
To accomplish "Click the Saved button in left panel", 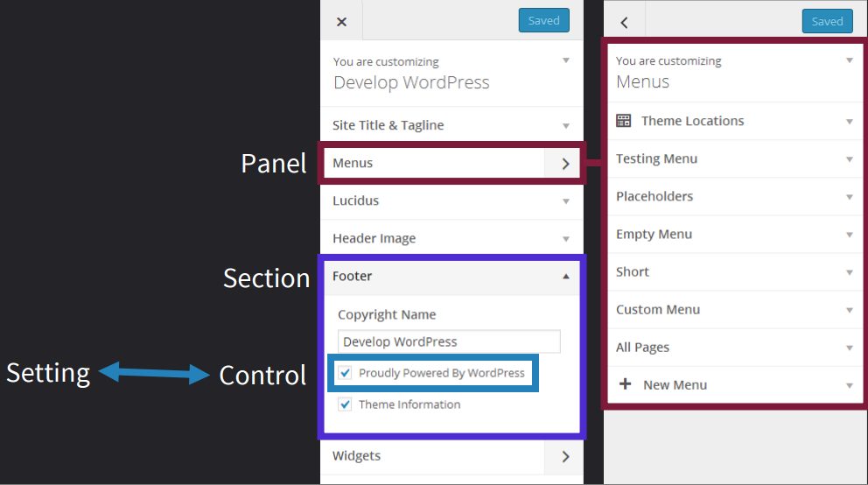I will coord(543,21).
